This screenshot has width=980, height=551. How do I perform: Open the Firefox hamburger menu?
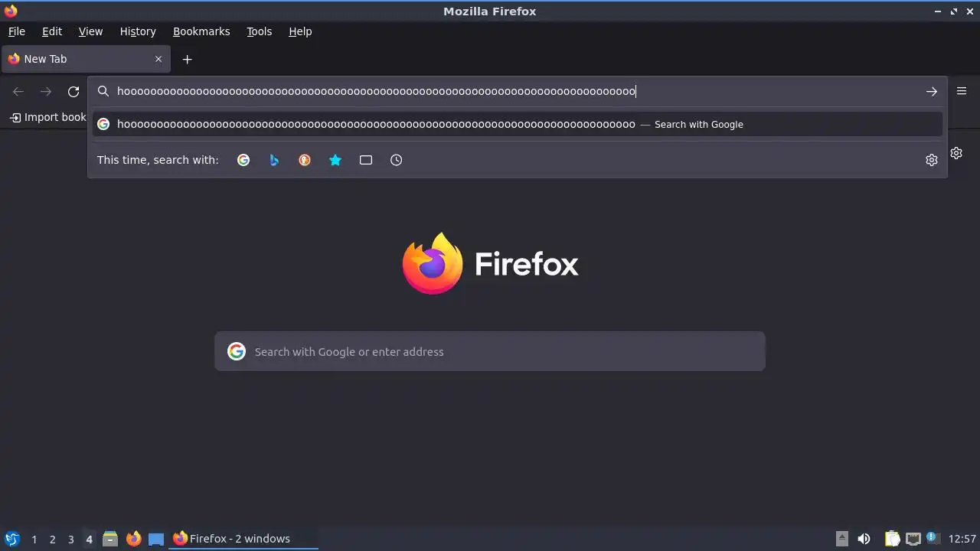tap(962, 91)
